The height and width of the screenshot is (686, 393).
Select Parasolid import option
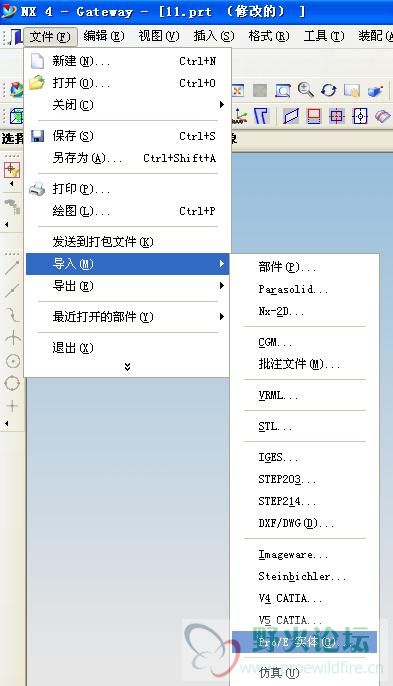[x=304, y=289]
